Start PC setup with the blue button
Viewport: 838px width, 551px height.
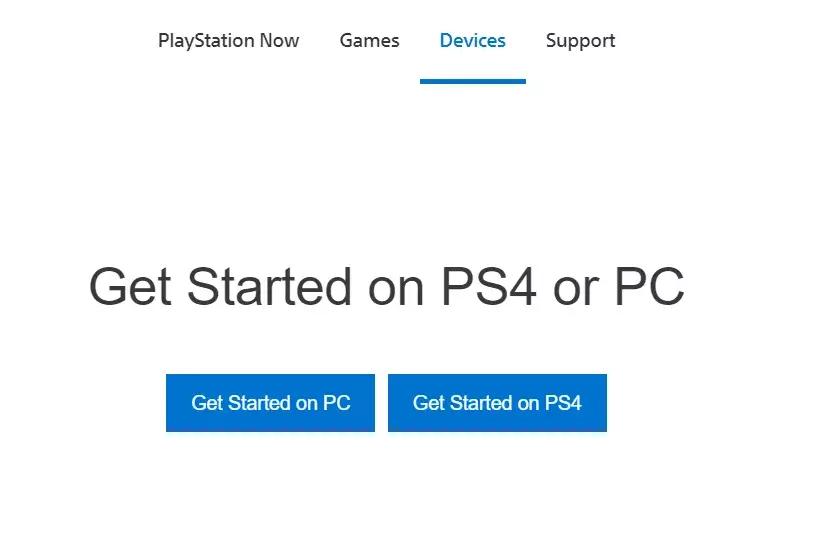tap(270, 403)
